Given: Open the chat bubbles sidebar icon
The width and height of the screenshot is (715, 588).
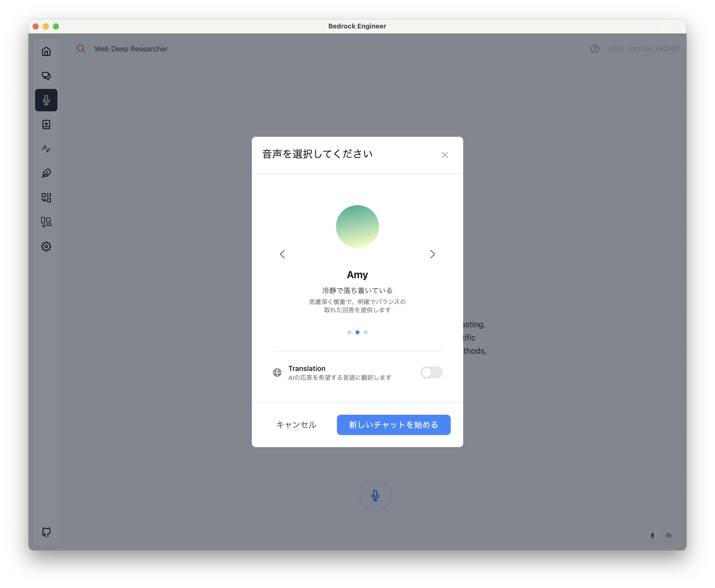Looking at the screenshot, I should point(46,76).
